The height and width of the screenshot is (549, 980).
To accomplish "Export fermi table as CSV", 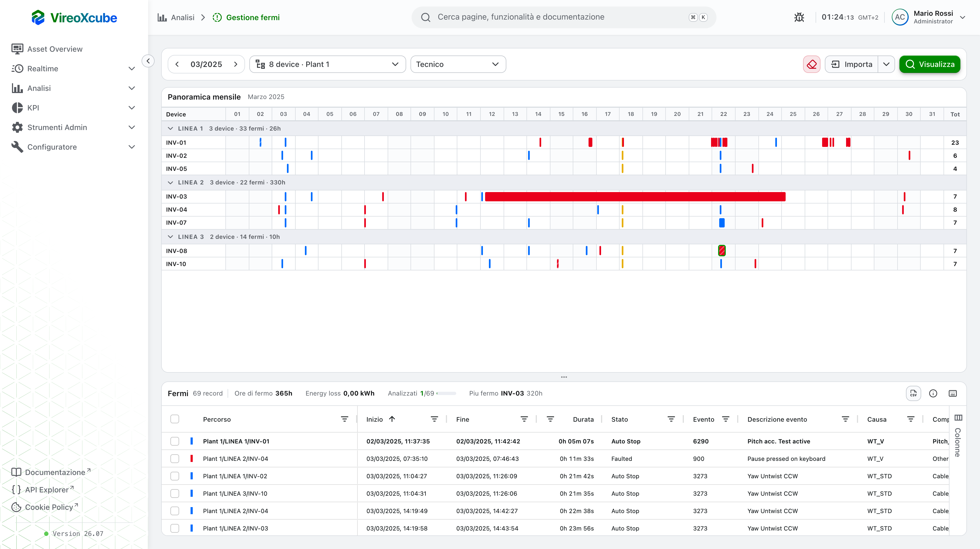I will click(x=913, y=393).
